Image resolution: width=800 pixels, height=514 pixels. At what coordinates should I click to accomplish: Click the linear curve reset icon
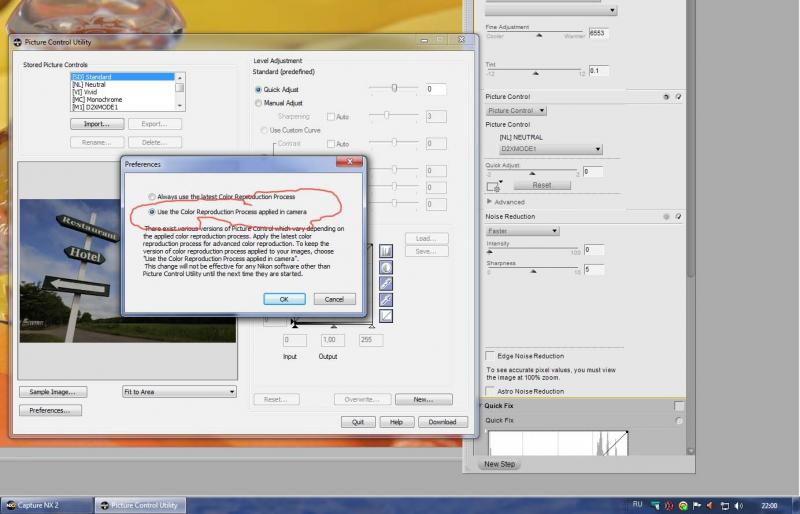point(386,316)
